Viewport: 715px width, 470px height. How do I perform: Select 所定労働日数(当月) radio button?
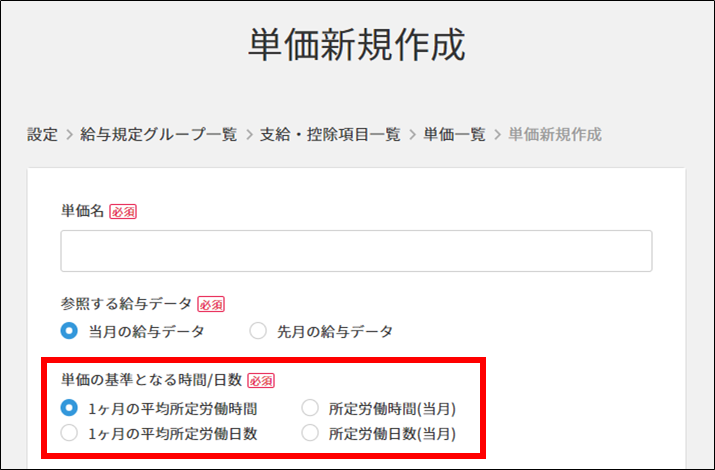coord(310,433)
